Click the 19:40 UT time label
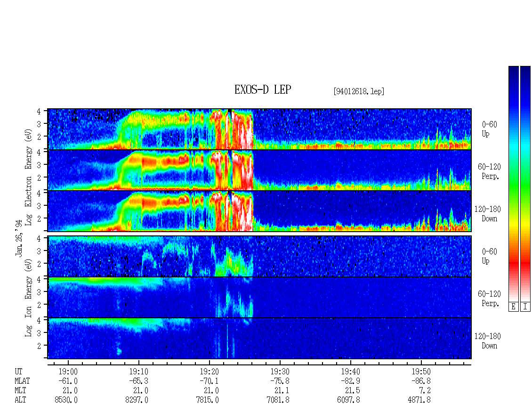Screen dimensions: 532x412 pos(350,372)
